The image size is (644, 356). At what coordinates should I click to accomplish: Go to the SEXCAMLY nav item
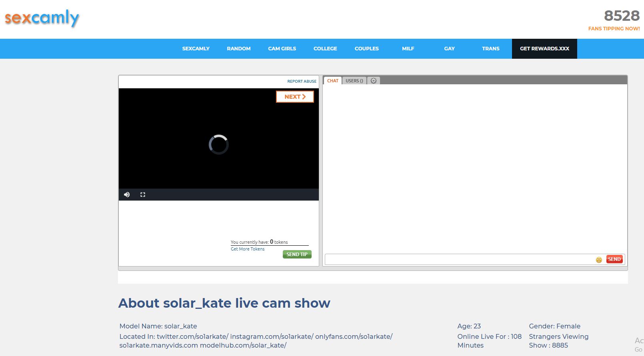(x=196, y=49)
